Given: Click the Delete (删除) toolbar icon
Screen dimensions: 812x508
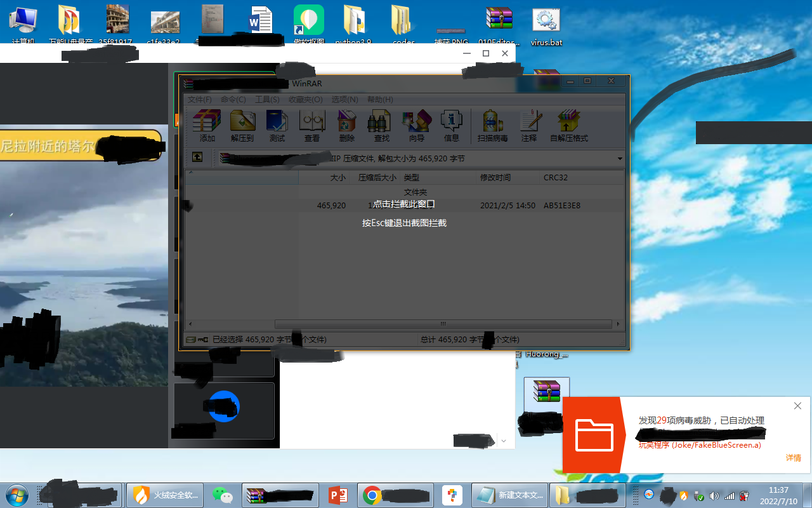Looking at the screenshot, I should click(x=347, y=125).
